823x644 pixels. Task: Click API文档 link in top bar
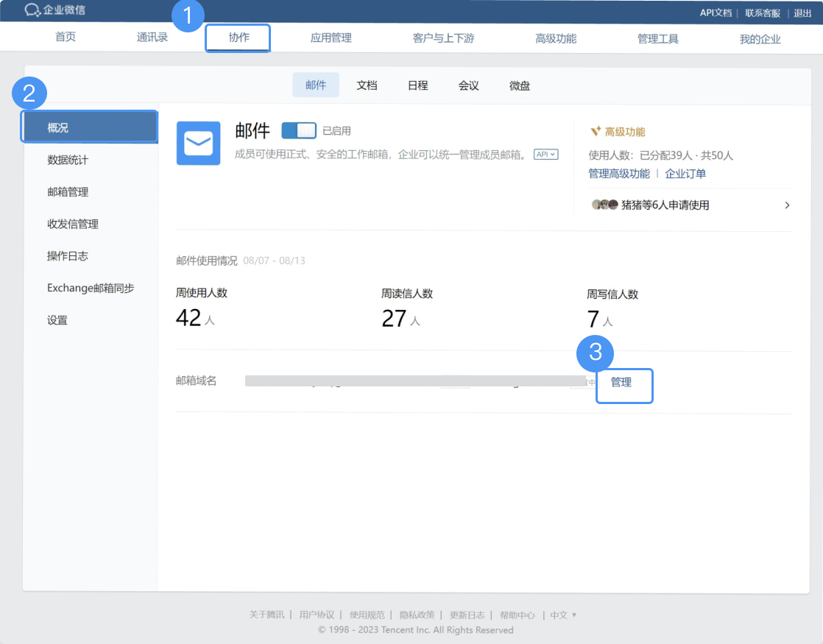715,13
